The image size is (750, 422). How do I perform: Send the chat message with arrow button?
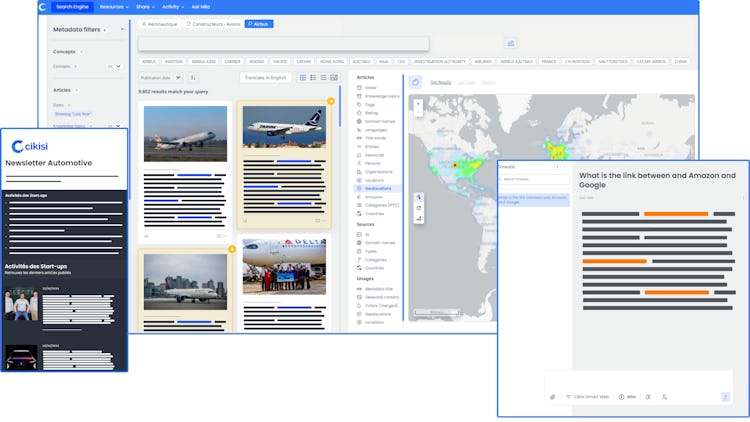point(726,397)
